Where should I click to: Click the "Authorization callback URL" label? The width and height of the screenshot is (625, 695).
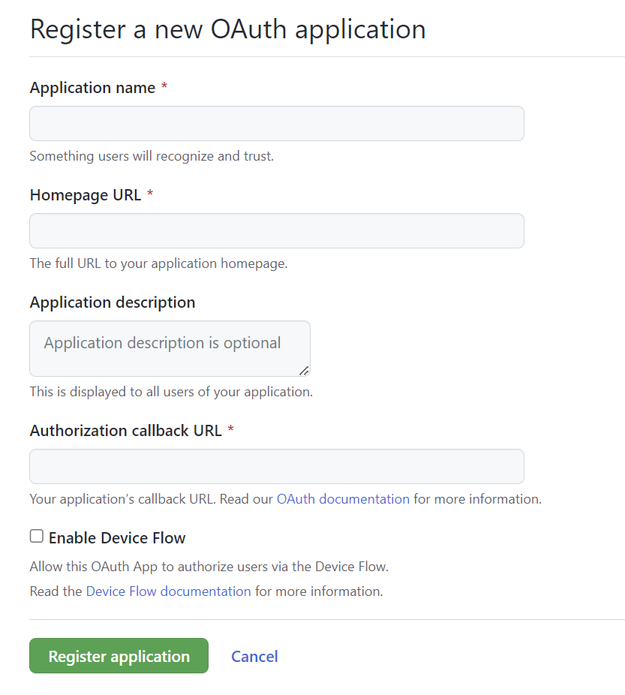[x=125, y=431]
